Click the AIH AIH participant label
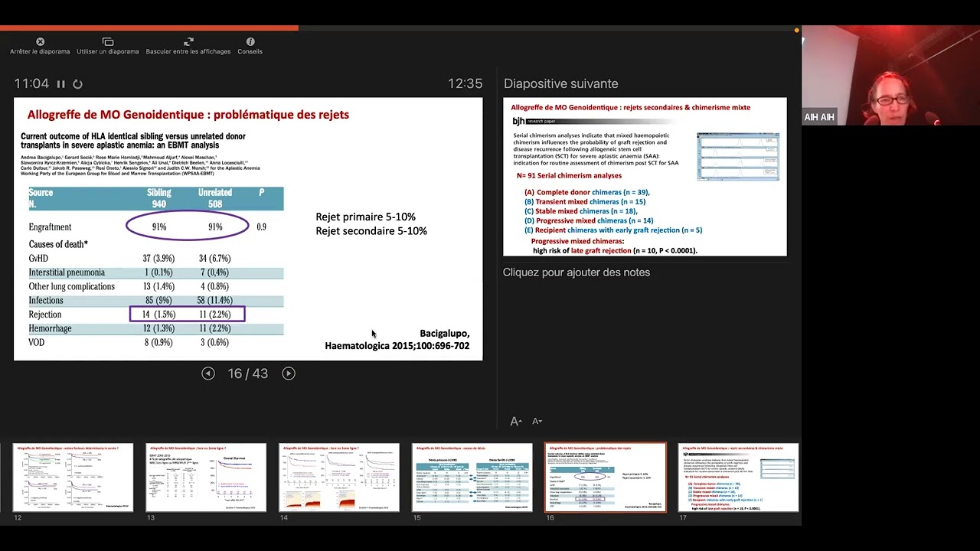Image resolution: width=980 pixels, height=551 pixels. (x=819, y=117)
